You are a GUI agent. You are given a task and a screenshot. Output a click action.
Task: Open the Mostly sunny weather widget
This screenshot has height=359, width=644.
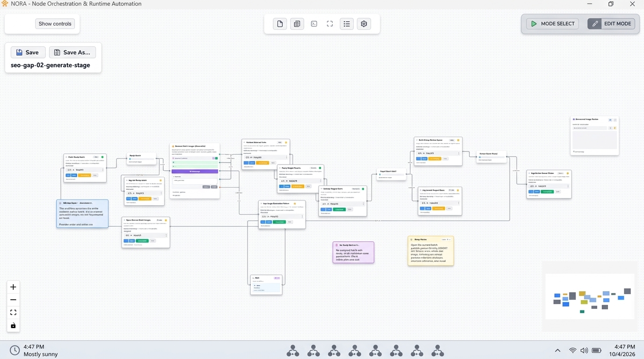point(34,351)
